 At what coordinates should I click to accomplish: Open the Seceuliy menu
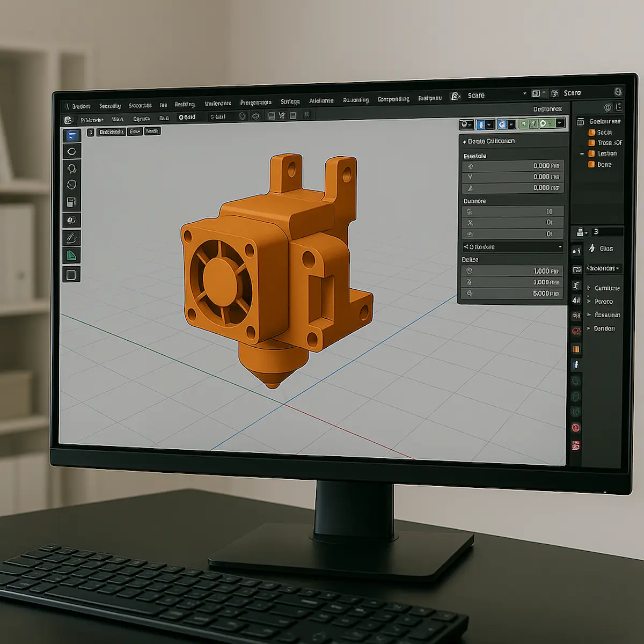[110, 106]
